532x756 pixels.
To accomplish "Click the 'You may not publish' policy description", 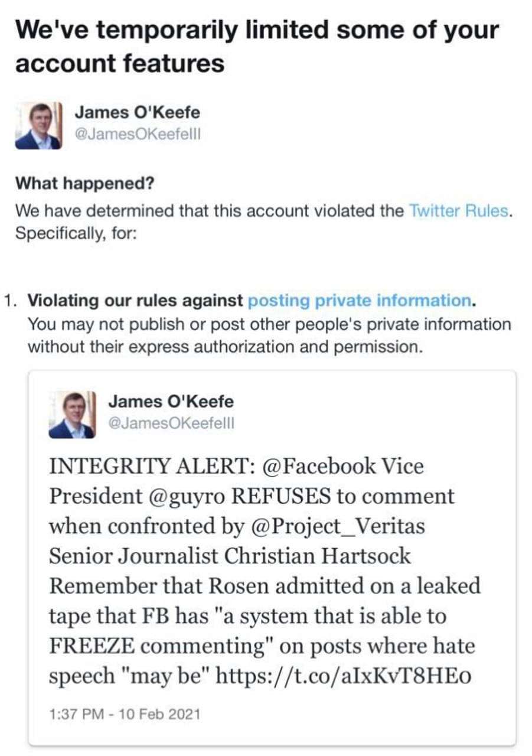I will click(269, 335).
